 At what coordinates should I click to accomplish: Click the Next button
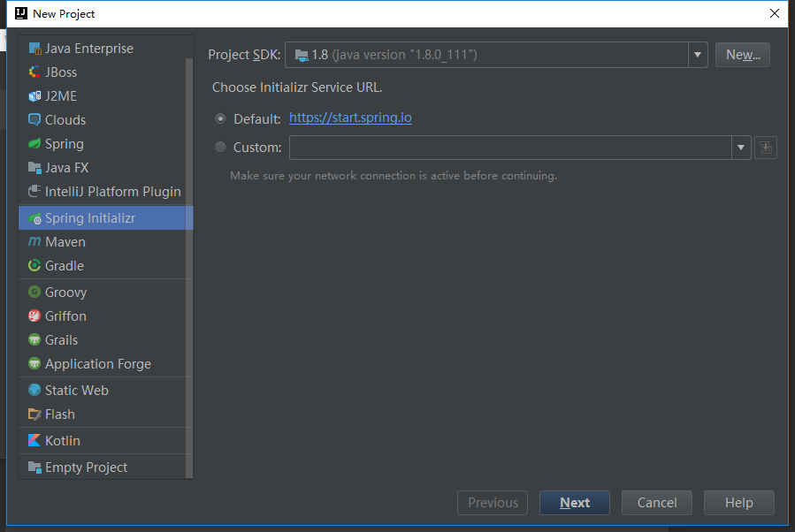click(575, 503)
